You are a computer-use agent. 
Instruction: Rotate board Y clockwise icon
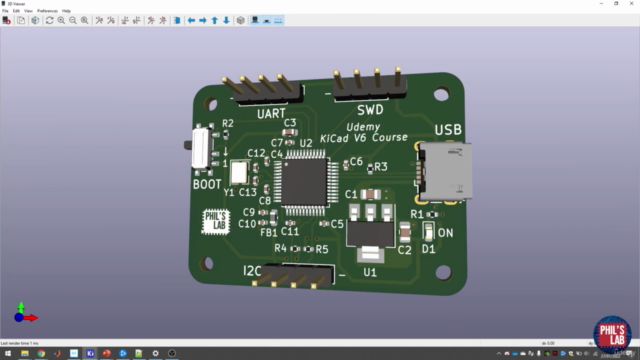click(x=125, y=20)
